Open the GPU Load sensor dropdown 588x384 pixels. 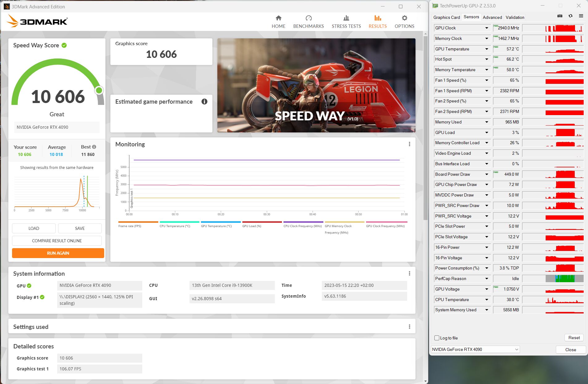click(487, 133)
